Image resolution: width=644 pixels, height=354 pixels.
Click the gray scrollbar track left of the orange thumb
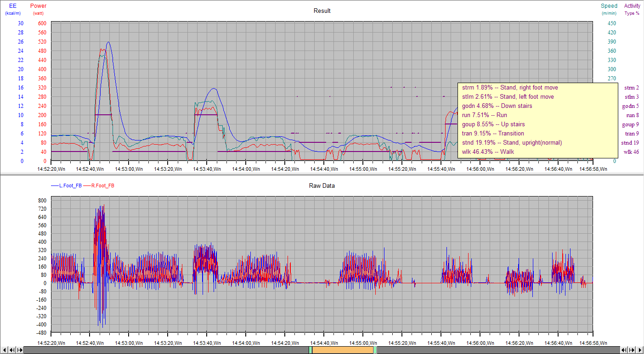pyautogui.click(x=166, y=350)
